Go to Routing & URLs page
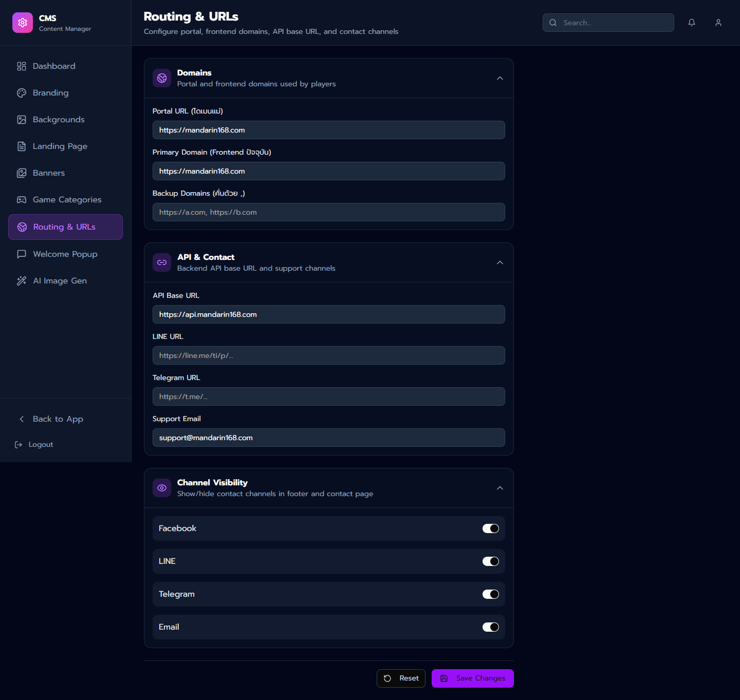This screenshot has height=700, width=740. click(66, 227)
